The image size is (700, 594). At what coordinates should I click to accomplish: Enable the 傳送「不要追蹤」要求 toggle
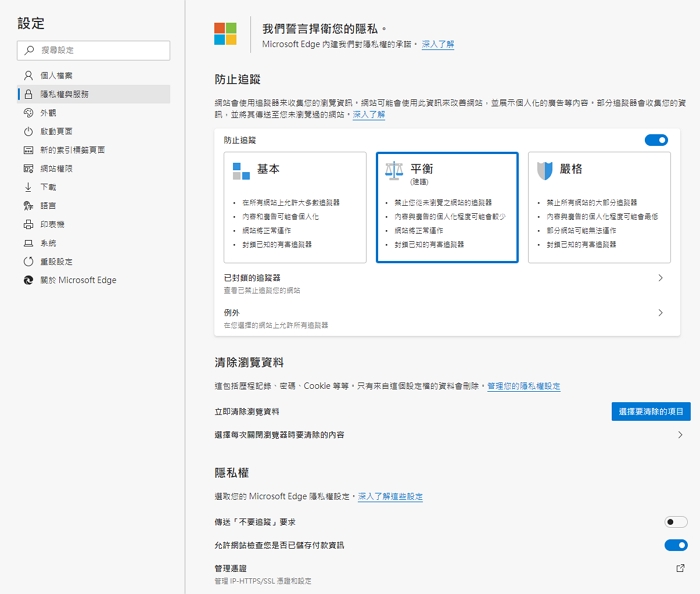click(676, 522)
